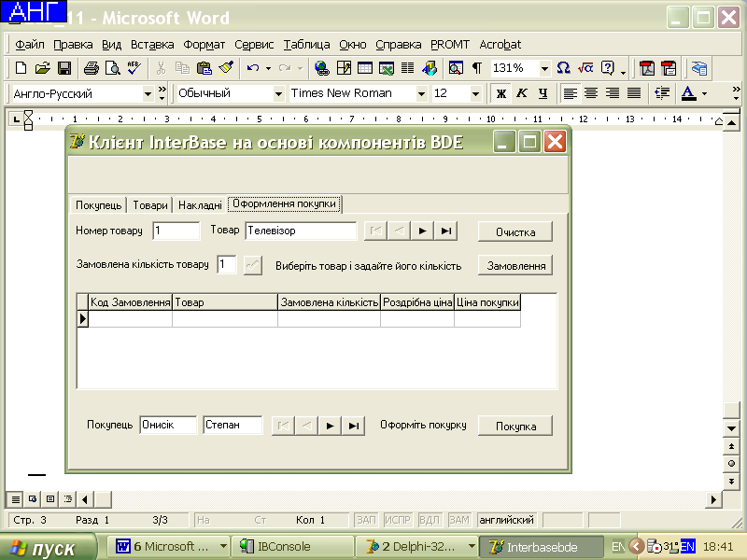747x560 pixels.
Task: Insert a table from the toolbar
Action: (x=365, y=68)
